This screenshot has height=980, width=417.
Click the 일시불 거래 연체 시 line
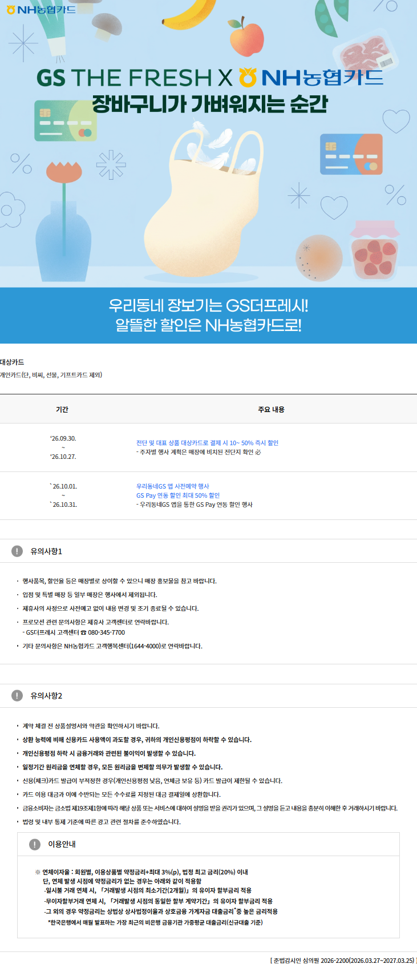148,890
